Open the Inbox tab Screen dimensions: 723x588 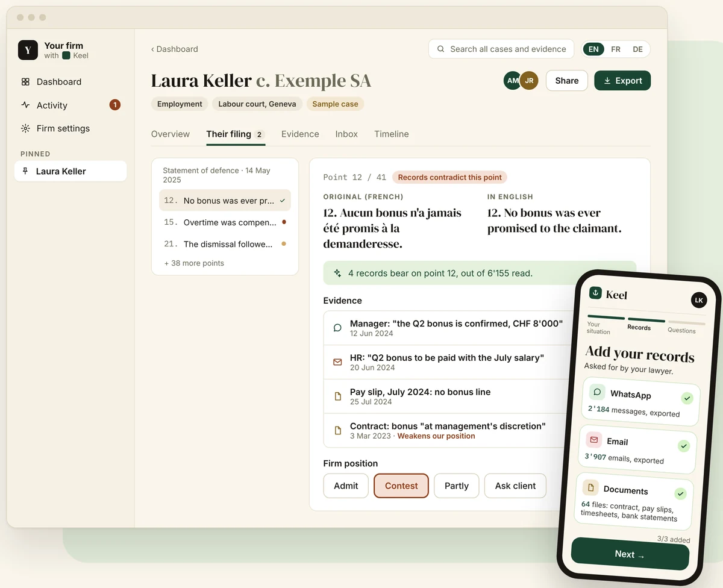[346, 134]
